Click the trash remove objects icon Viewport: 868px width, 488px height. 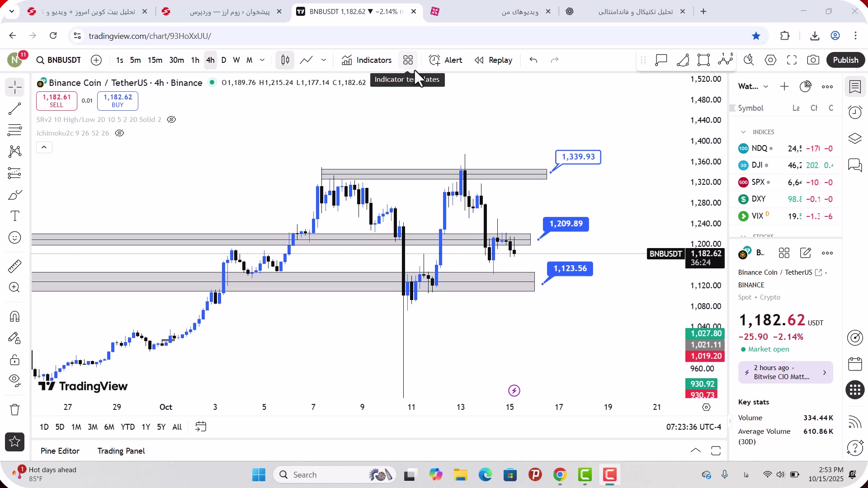14,410
